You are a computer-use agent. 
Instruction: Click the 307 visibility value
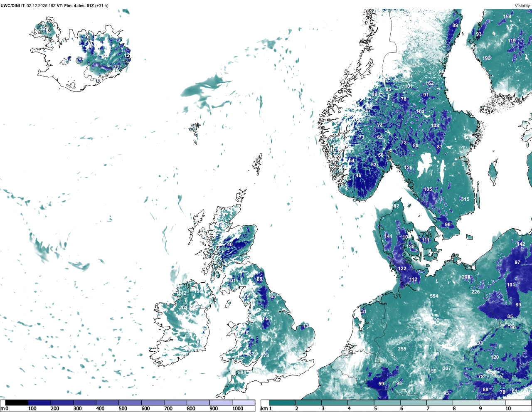(447, 369)
